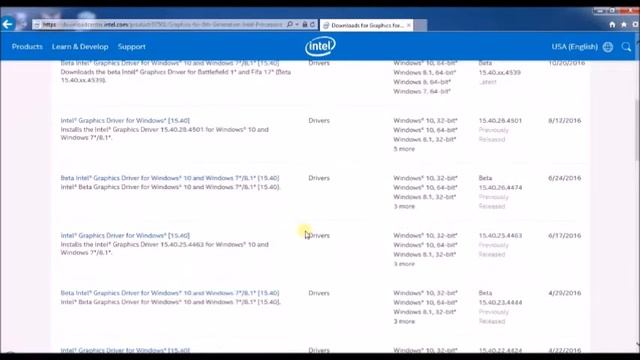Open driver link dated 4/22/2016
640x360 pixels.
tap(125, 350)
